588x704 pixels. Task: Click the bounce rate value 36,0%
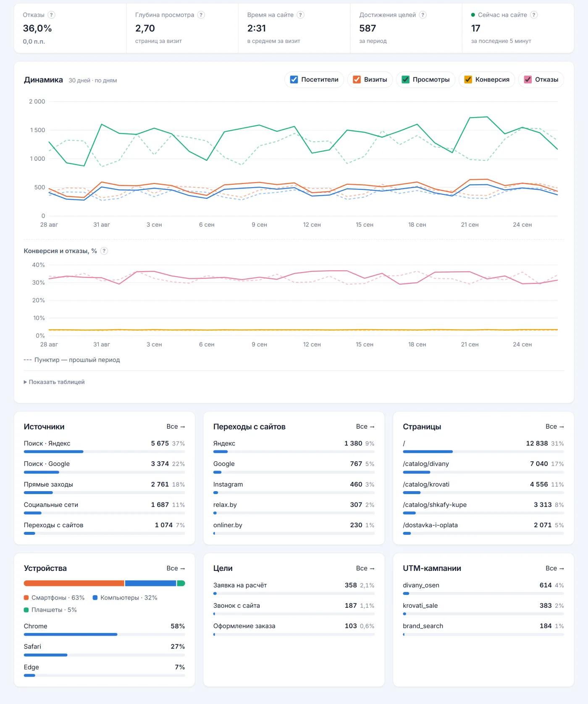(37, 29)
